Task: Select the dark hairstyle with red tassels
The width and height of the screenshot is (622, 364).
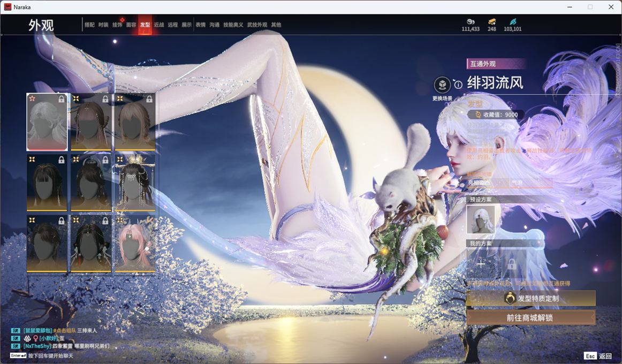Action: [91, 244]
